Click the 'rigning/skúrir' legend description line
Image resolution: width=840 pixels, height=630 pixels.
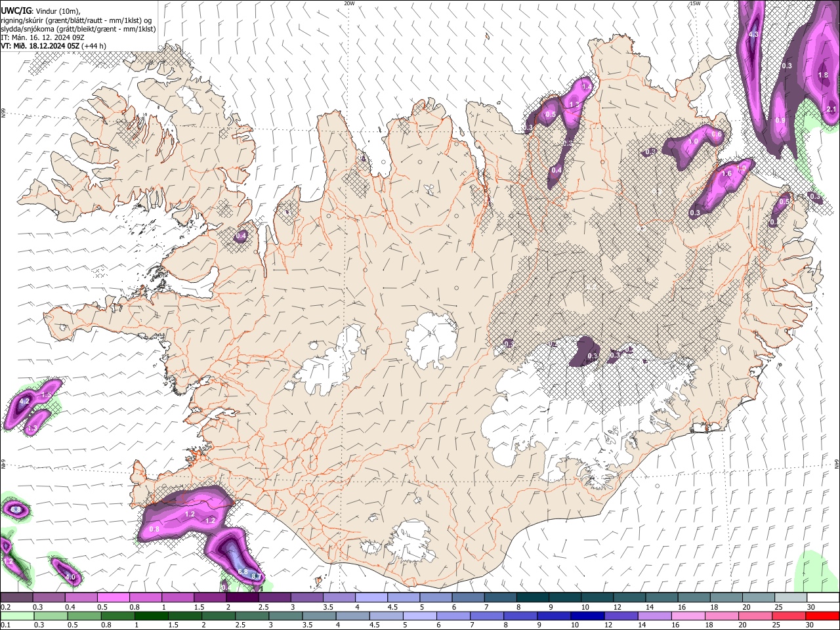point(77,20)
